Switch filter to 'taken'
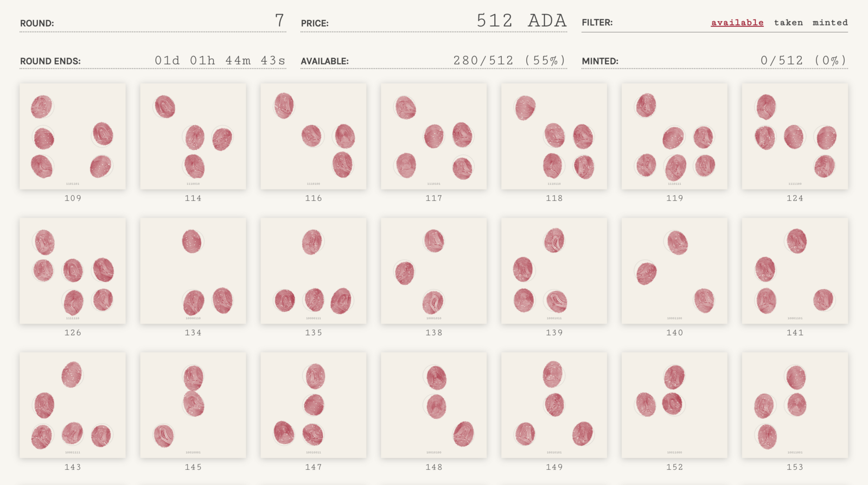The height and width of the screenshot is (485, 868). tap(788, 23)
